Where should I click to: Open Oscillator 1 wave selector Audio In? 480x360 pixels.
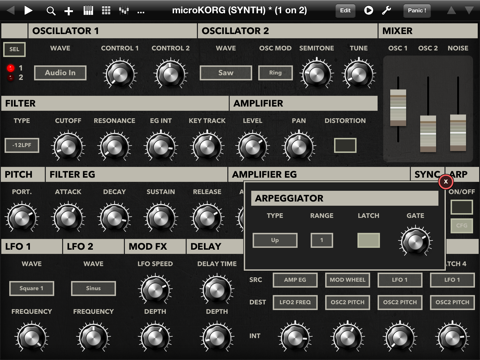60,73
